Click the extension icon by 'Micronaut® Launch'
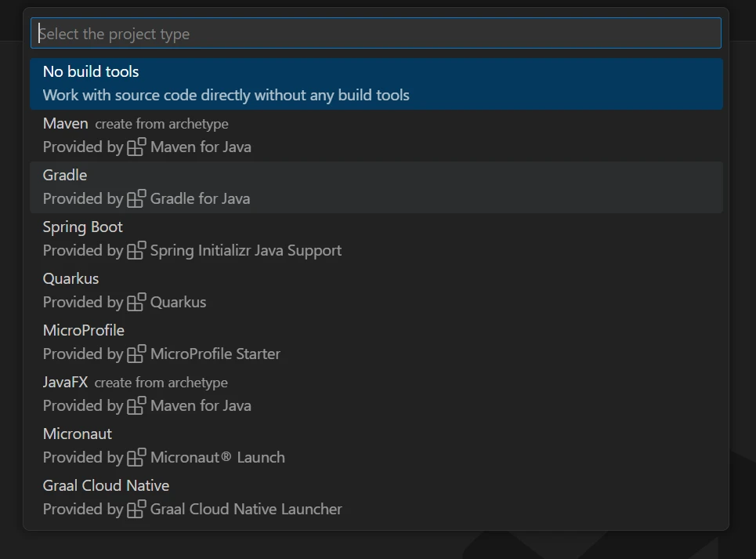The height and width of the screenshot is (559, 756). coord(137,457)
